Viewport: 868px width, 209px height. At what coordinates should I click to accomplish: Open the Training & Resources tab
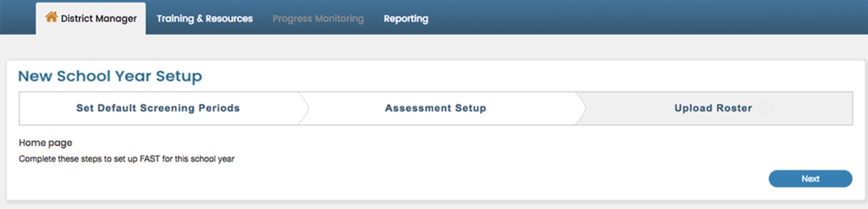pos(205,18)
